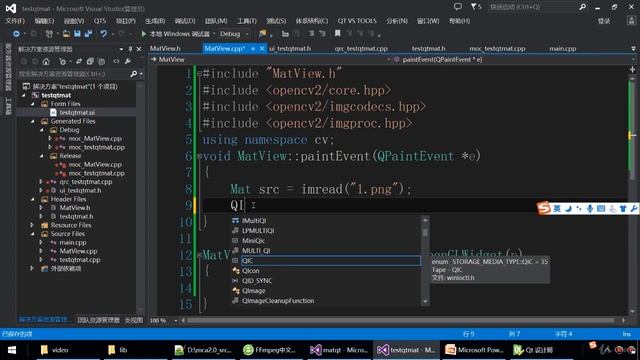Close the MatView.cpp tab

[x=262, y=49]
